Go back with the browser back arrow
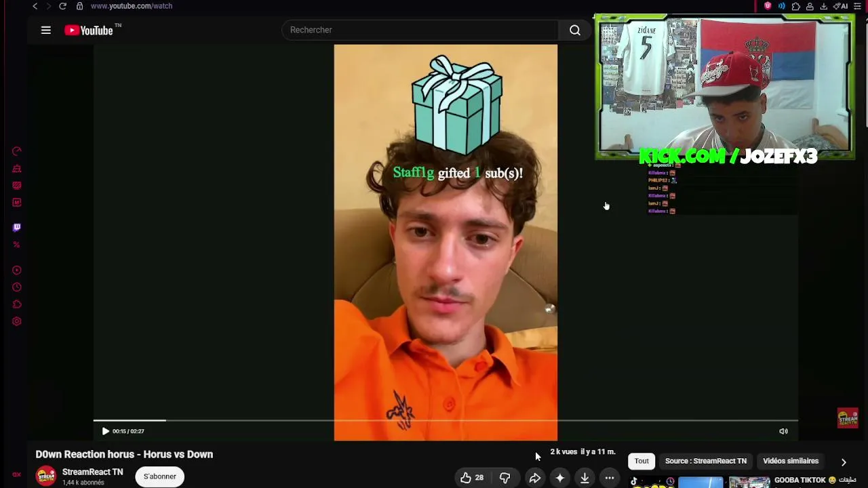 coord(35,6)
